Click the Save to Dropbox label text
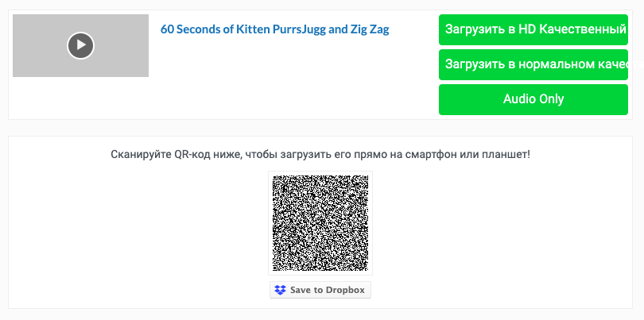The width and height of the screenshot is (644, 320). coord(328,290)
